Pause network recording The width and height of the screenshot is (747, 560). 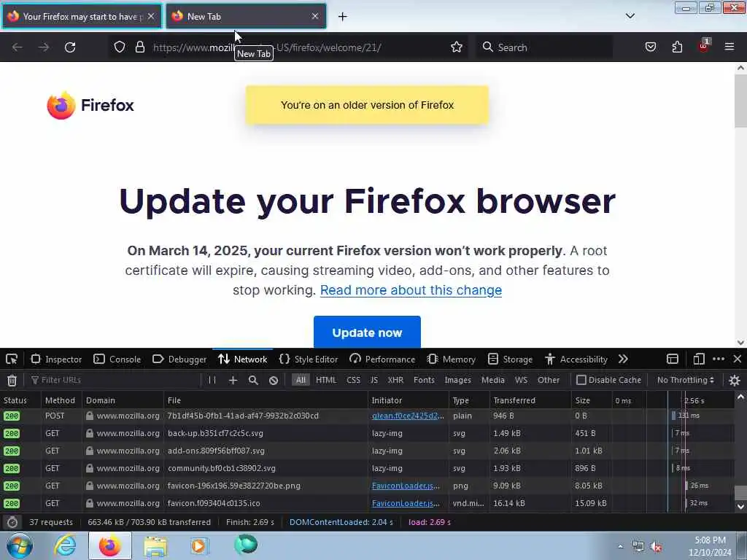point(212,380)
